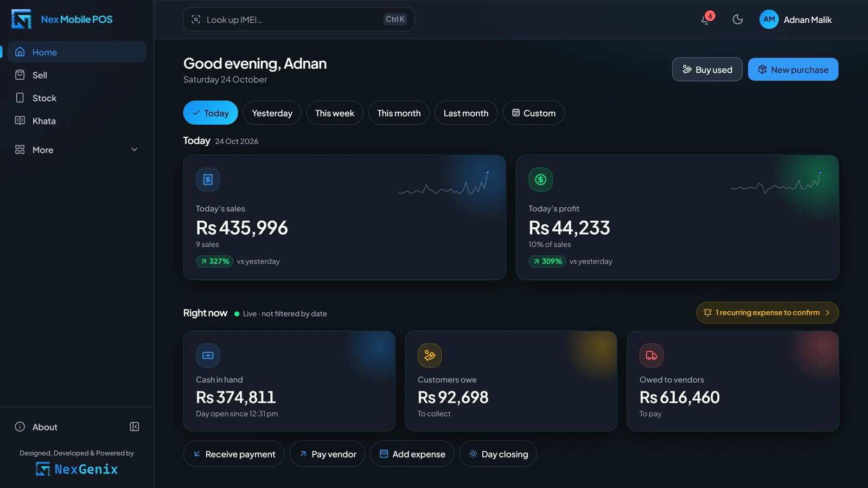
Task: Click the Ctrl K shortcut badge
Action: pos(395,20)
